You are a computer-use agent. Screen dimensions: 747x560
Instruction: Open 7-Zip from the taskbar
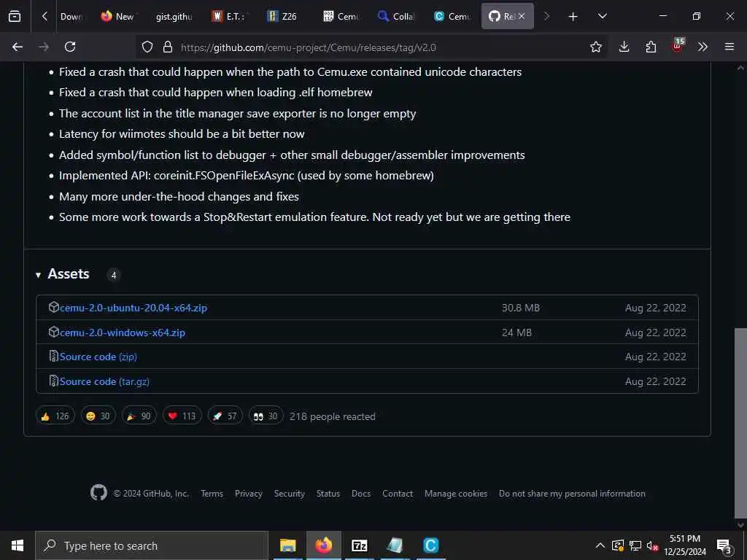point(359,545)
